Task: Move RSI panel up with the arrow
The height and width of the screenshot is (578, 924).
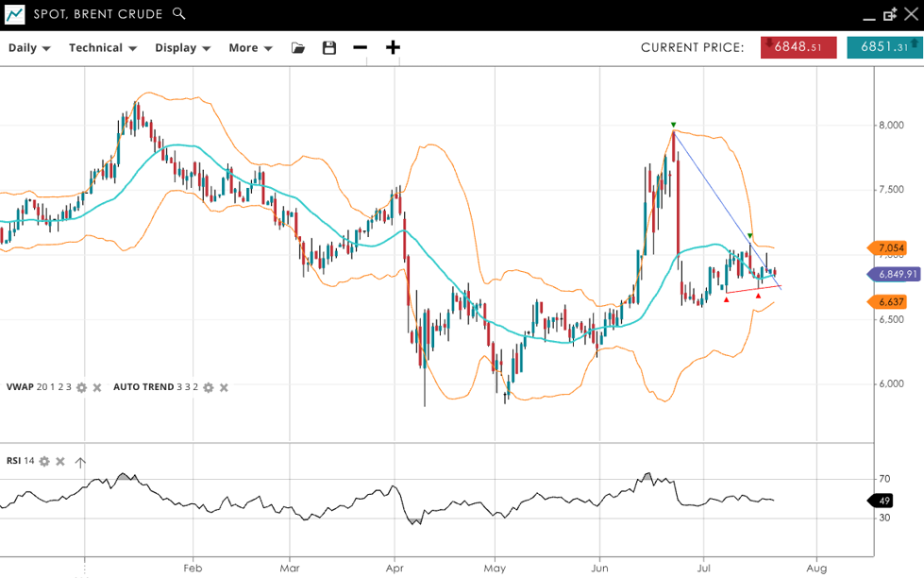Action: coord(80,462)
